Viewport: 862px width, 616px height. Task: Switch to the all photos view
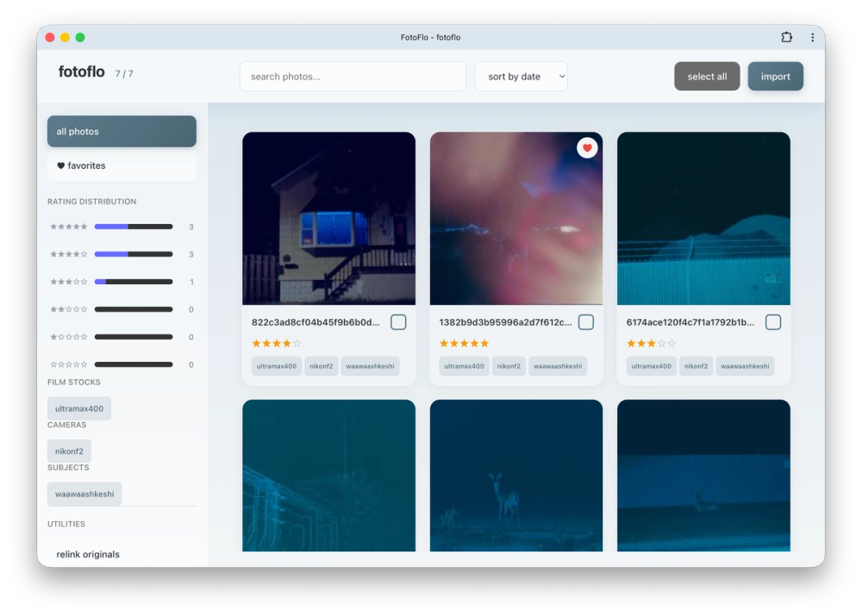pos(121,131)
